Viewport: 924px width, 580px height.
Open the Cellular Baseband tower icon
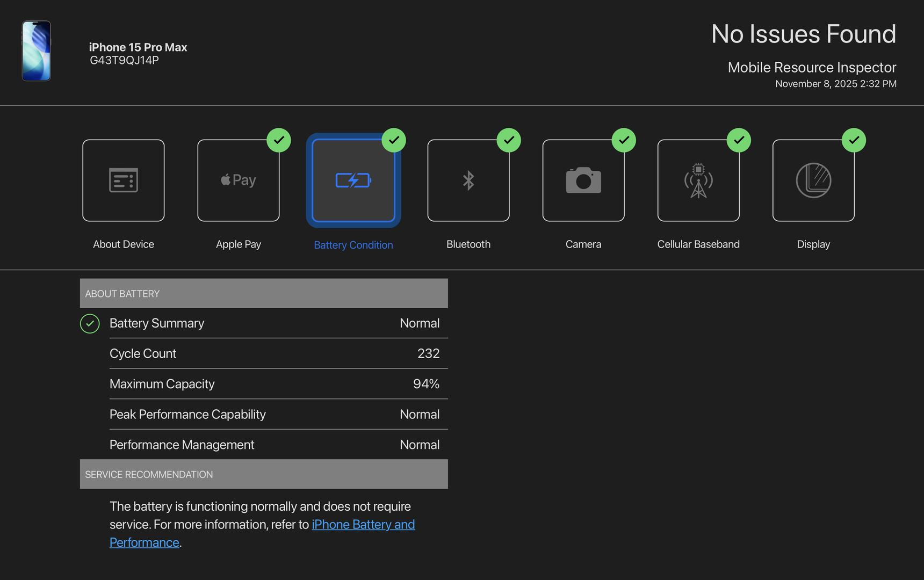[x=698, y=180]
